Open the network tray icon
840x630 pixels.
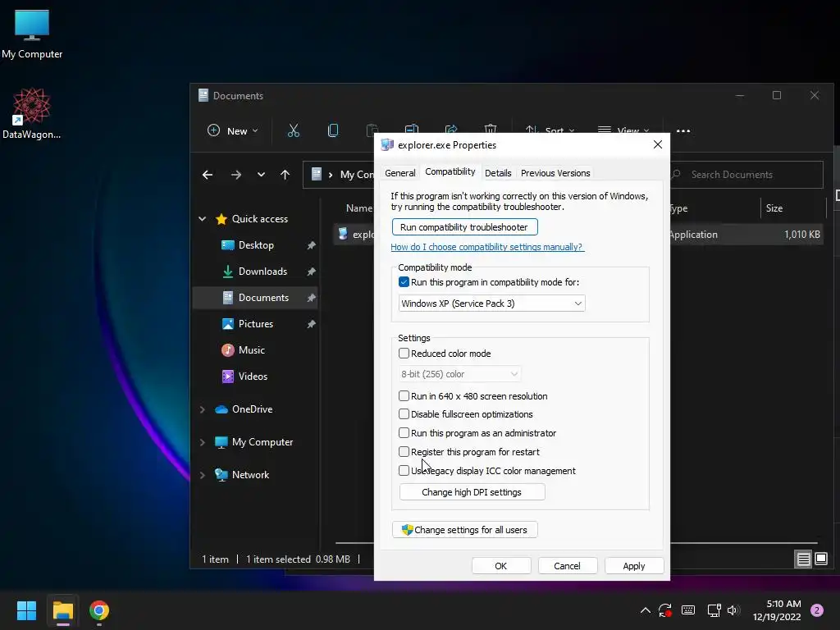(x=714, y=610)
